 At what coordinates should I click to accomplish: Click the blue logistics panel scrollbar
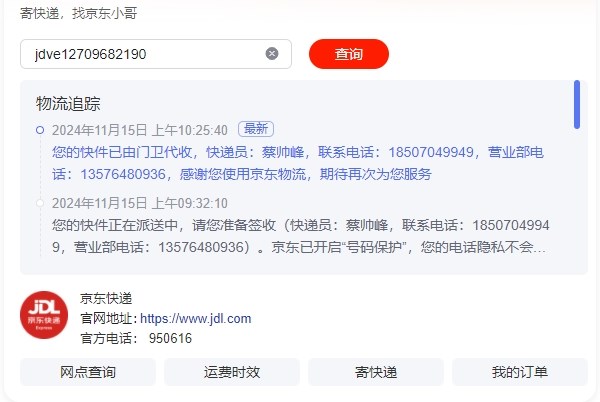pyautogui.click(x=577, y=104)
